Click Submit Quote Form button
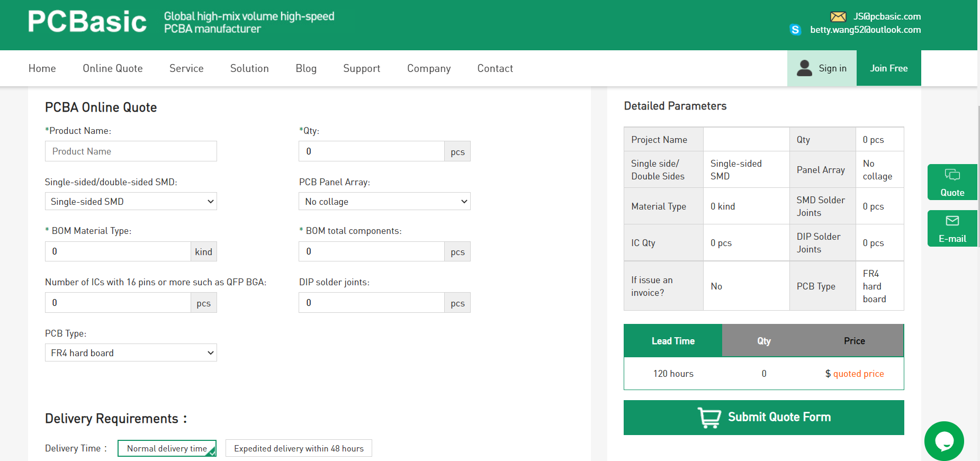 tap(763, 418)
